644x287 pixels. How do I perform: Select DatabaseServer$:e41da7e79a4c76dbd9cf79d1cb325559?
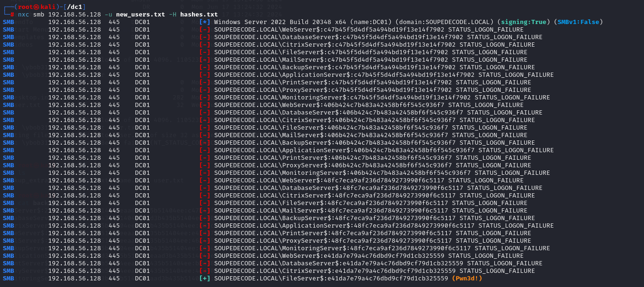(x=373, y=263)
